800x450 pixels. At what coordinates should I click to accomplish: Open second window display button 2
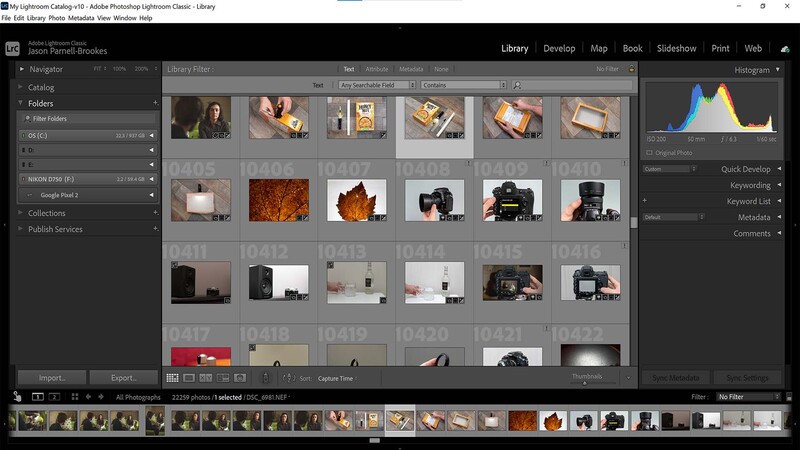[x=54, y=396]
